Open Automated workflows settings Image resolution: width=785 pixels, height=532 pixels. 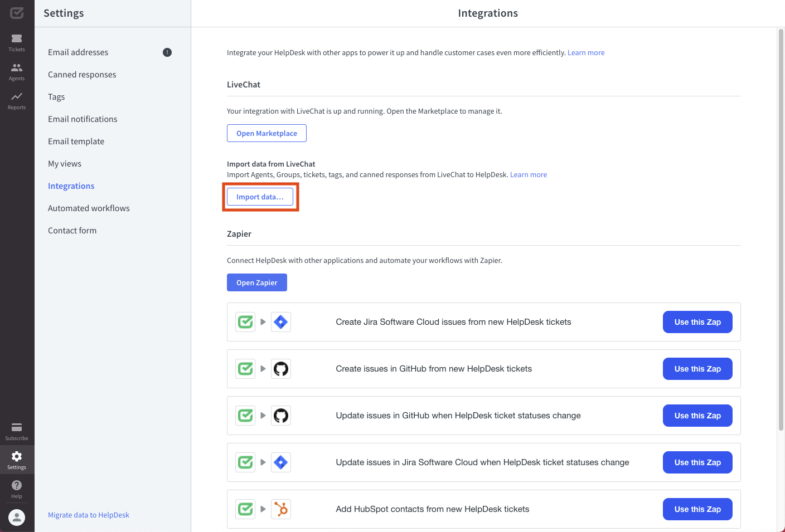tap(89, 208)
